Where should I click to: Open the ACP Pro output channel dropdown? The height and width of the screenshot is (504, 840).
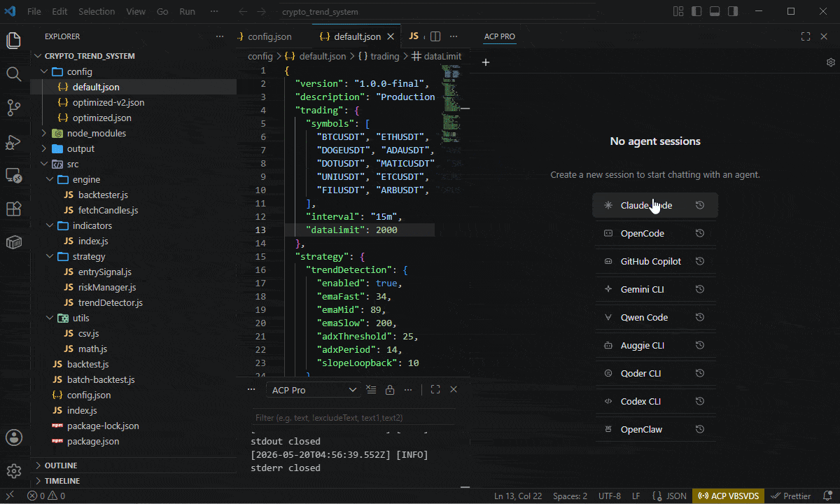pyautogui.click(x=314, y=390)
